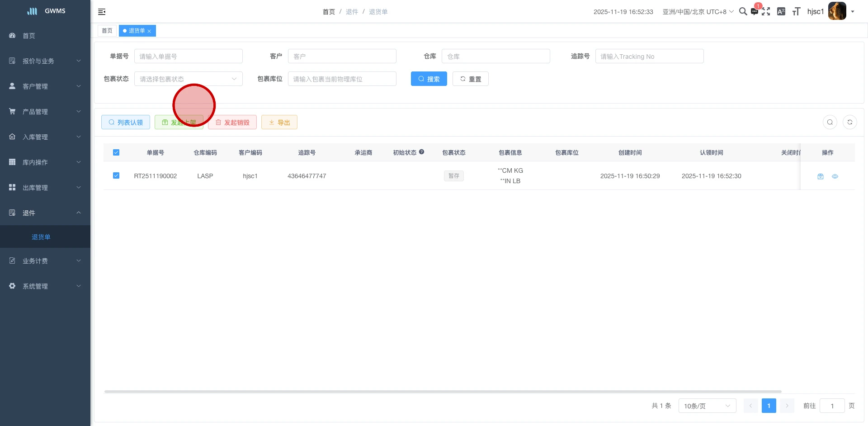Screen dimensions: 868x426
Task: Click the 导出 export button
Action: coord(279,122)
